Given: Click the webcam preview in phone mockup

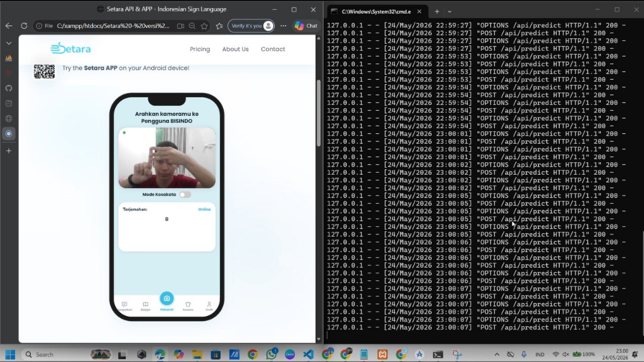Looking at the screenshot, I should [167, 158].
